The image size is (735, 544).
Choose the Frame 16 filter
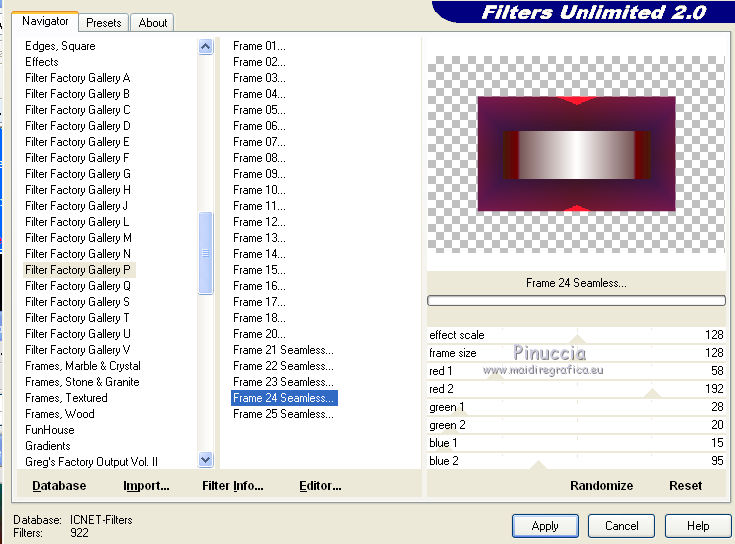point(259,286)
